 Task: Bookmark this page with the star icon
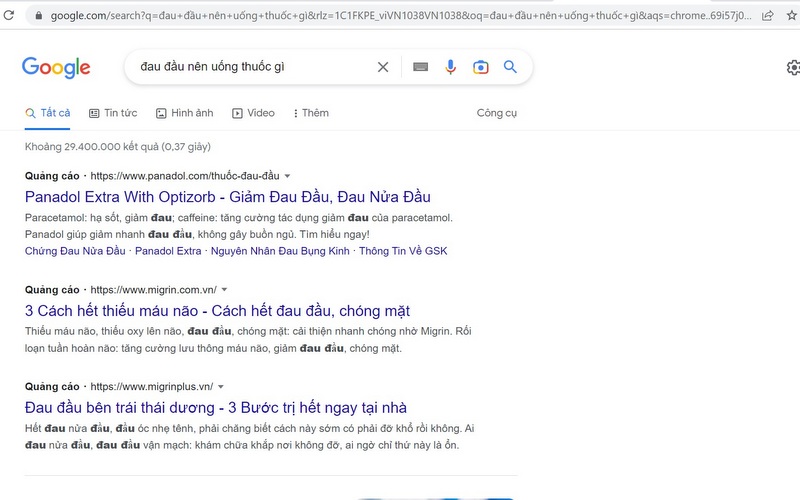coord(792,15)
